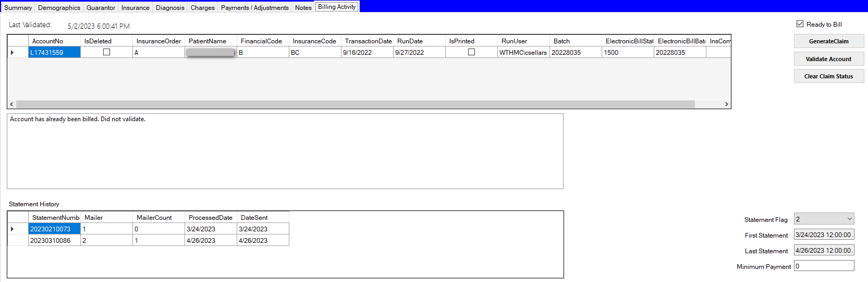Screen dimensions: 868x282
Task: Click the Validate Account button
Action: pyautogui.click(x=828, y=59)
